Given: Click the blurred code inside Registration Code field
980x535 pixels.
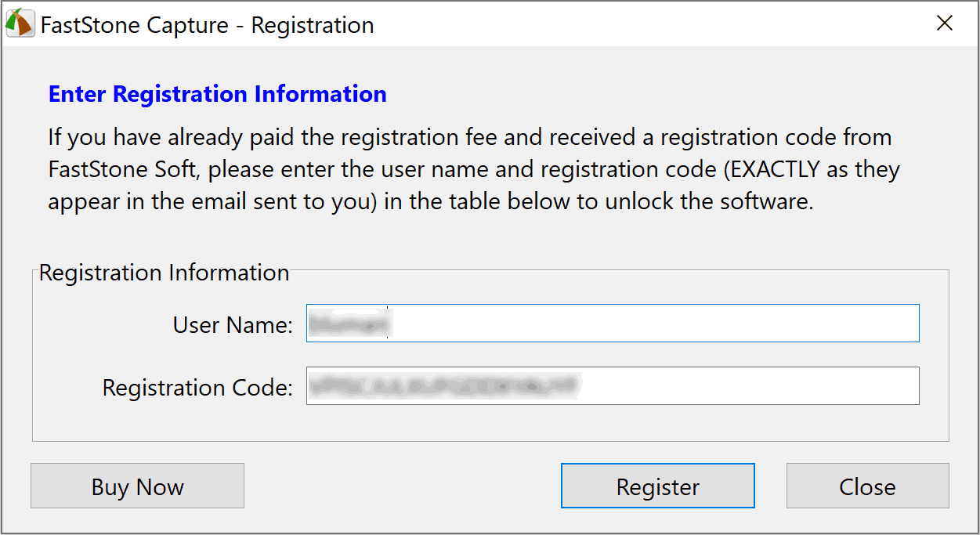Looking at the screenshot, I should [x=443, y=385].
